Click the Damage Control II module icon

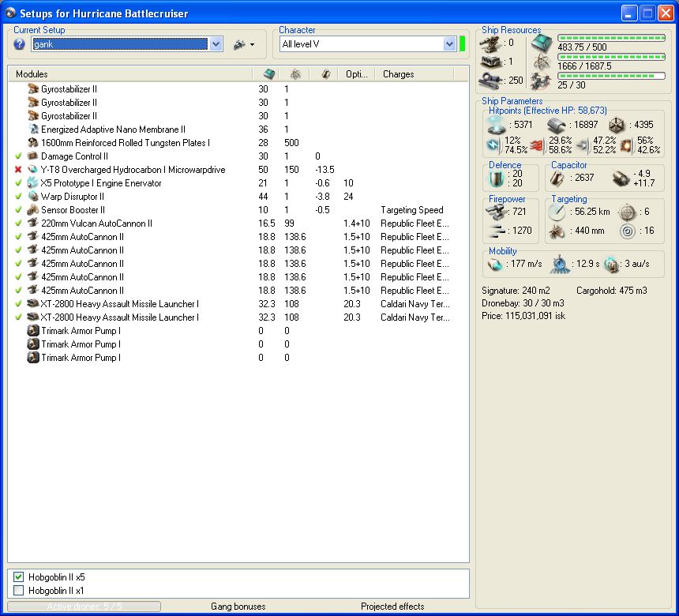(x=33, y=156)
